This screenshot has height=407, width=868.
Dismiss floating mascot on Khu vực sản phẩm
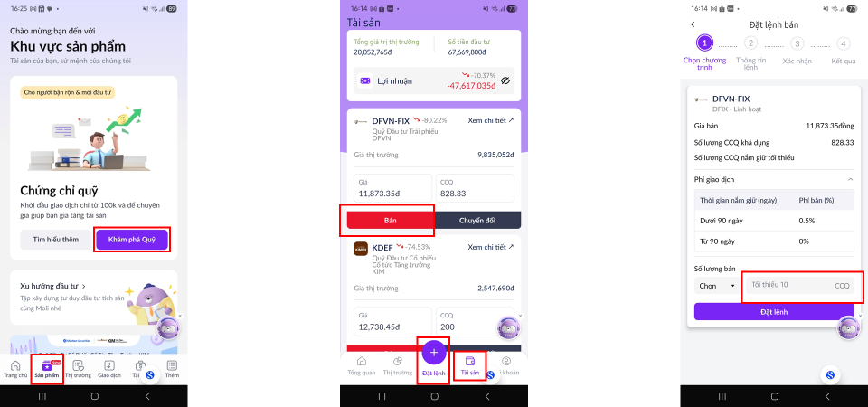180,316
